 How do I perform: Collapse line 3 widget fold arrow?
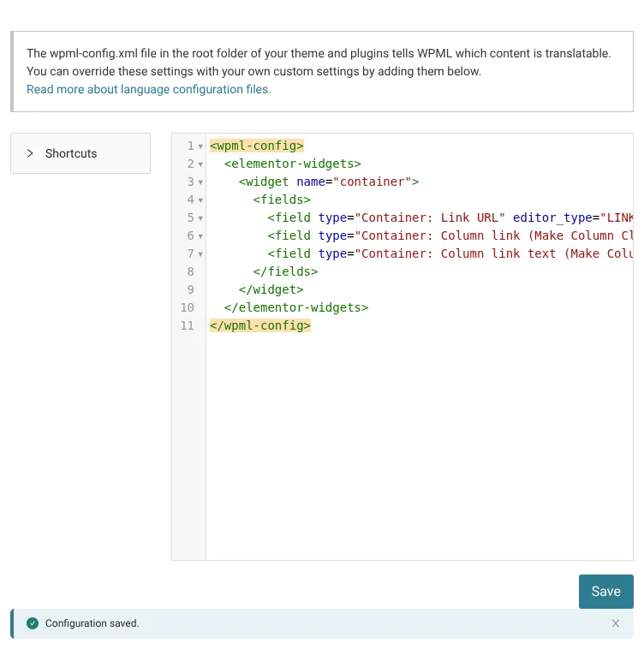200,182
